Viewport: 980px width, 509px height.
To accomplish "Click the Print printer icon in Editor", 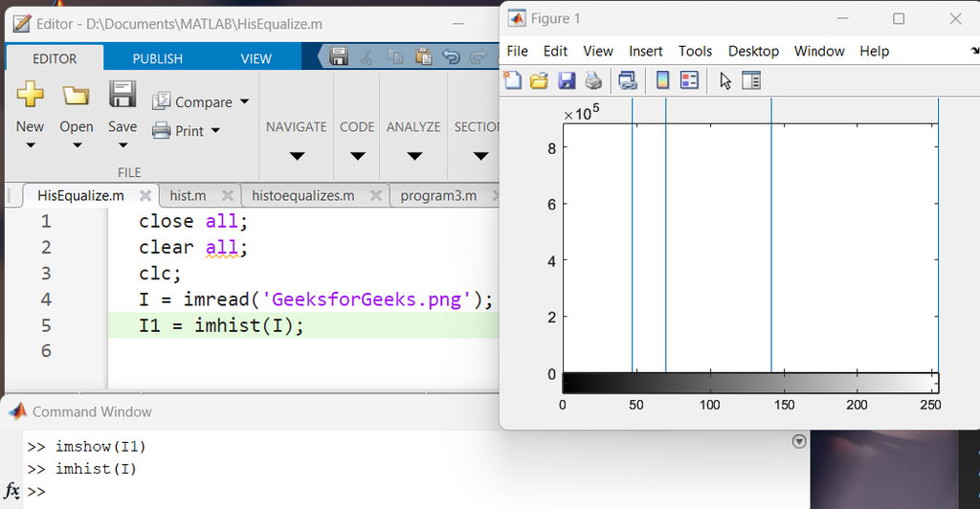I will point(161,130).
